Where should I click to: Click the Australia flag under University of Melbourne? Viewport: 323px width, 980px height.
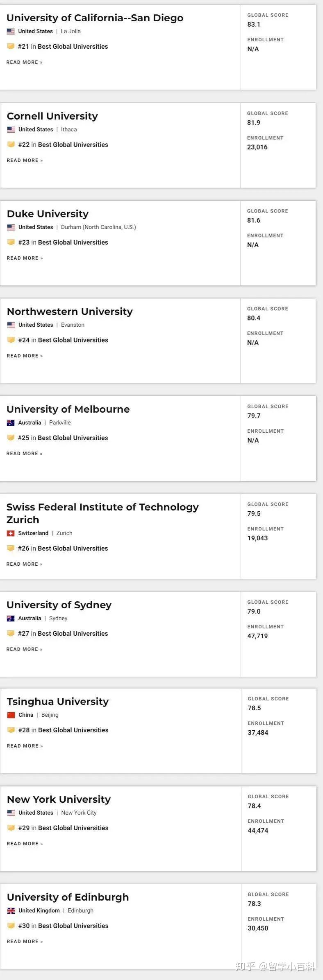coord(11,423)
